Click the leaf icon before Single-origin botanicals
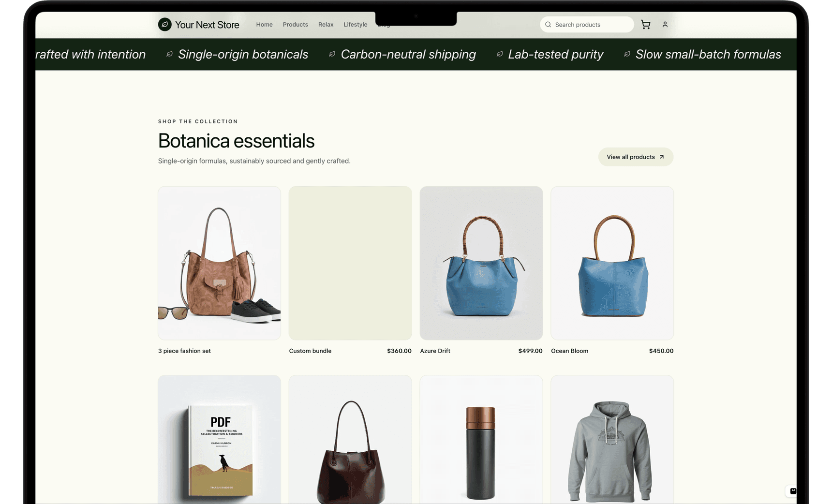This screenshot has width=832, height=504. coord(169,54)
